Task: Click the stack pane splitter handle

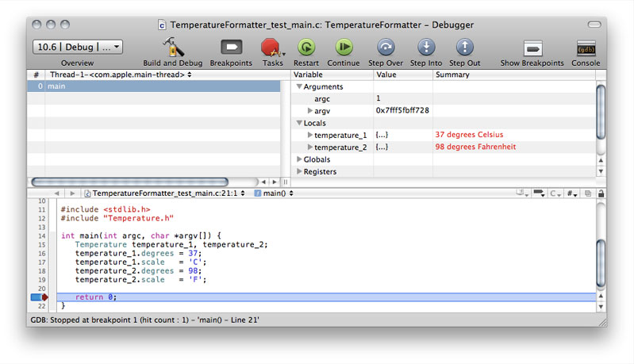Action: pyautogui.click(x=286, y=182)
